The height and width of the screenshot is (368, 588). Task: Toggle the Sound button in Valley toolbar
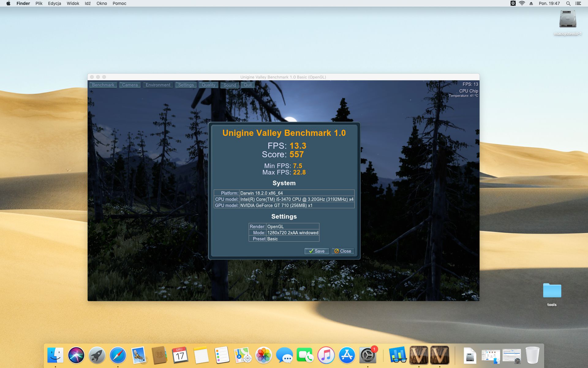click(229, 85)
